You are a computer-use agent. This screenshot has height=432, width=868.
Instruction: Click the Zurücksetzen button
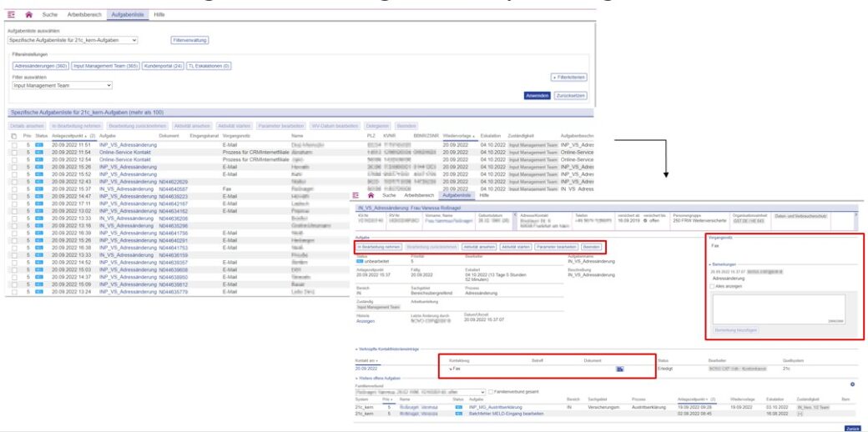570,96
